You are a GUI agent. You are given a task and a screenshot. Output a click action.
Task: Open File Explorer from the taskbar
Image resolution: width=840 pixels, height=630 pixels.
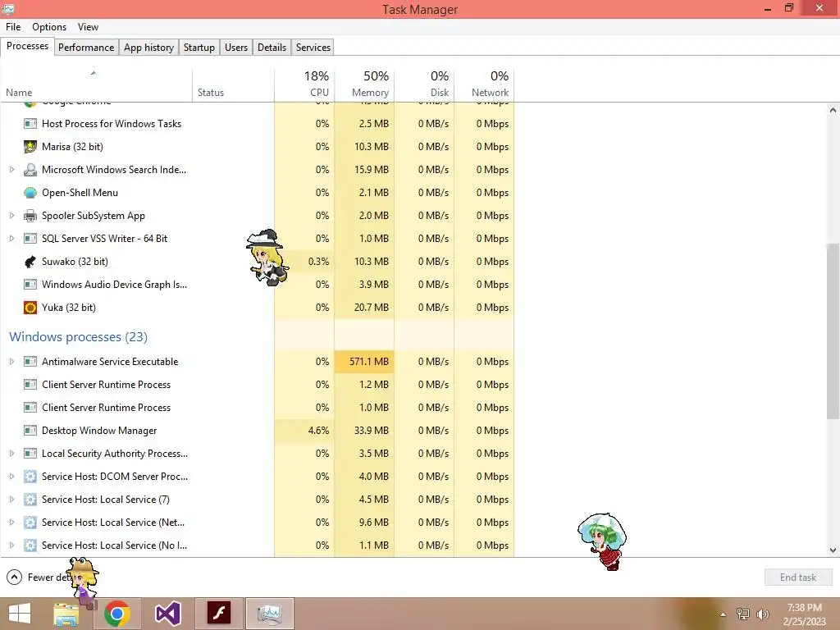click(x=66, y=614)
